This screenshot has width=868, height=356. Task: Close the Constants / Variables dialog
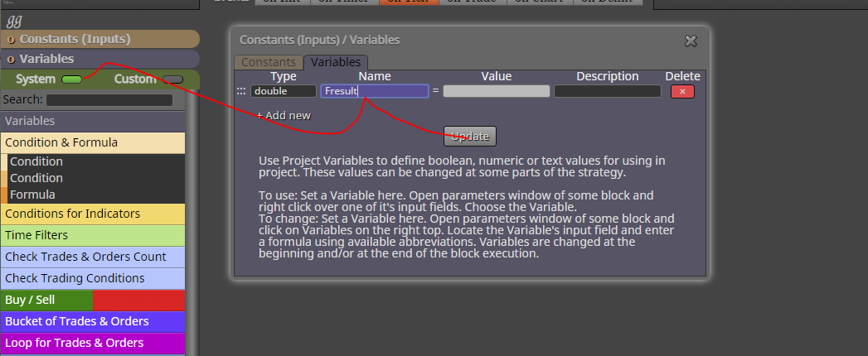pos(691,41)
